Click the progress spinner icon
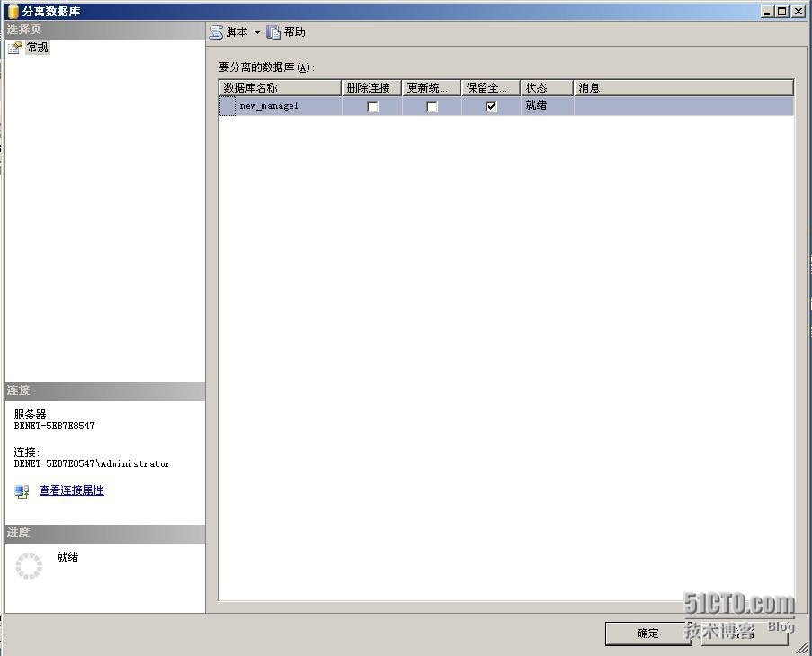The height and width of the screenshot is (656, 812). coord(29,566)
